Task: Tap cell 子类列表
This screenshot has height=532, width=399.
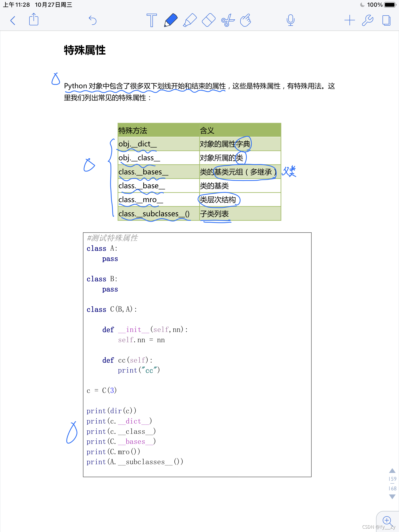Action: tap(240, 214)
